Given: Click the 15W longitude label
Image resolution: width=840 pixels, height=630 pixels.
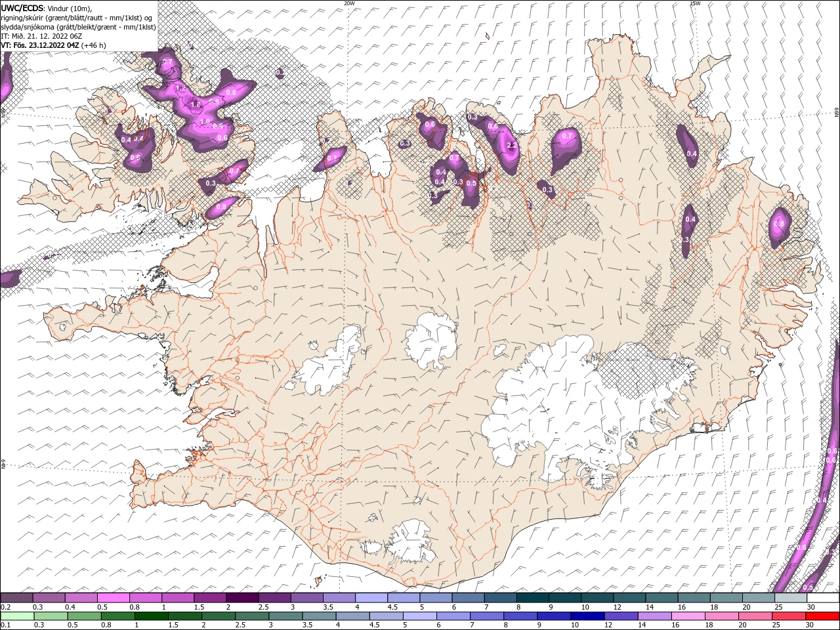Looking at the screenshot, I should 695,3.
